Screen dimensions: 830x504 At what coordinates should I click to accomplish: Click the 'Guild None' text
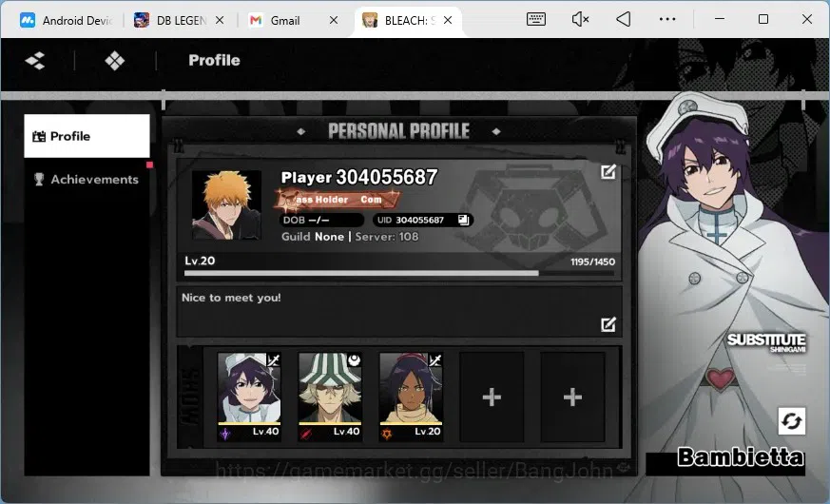[312, 237]
